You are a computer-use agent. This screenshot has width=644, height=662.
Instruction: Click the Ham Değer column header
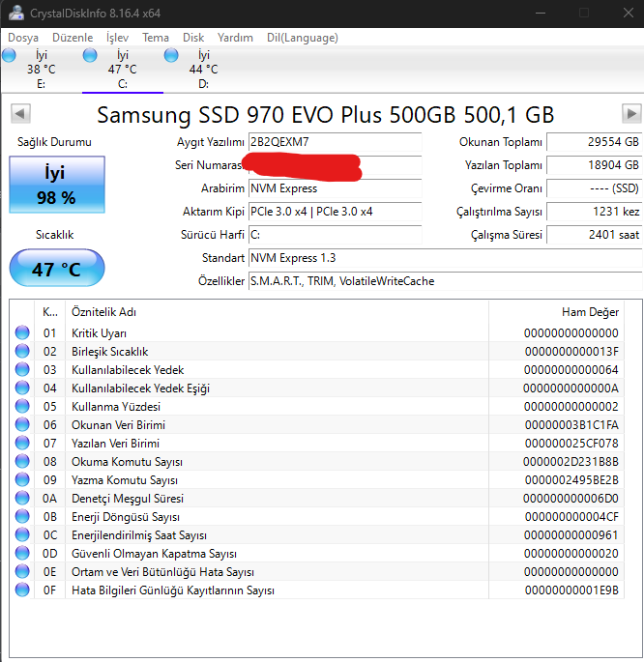[x=556, y=312]
